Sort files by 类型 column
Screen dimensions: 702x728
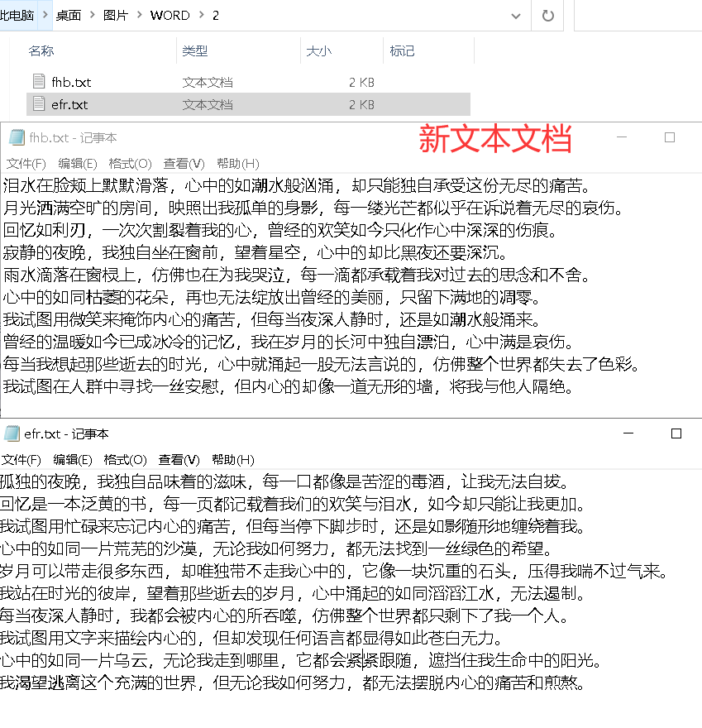(x=195, y=50)
